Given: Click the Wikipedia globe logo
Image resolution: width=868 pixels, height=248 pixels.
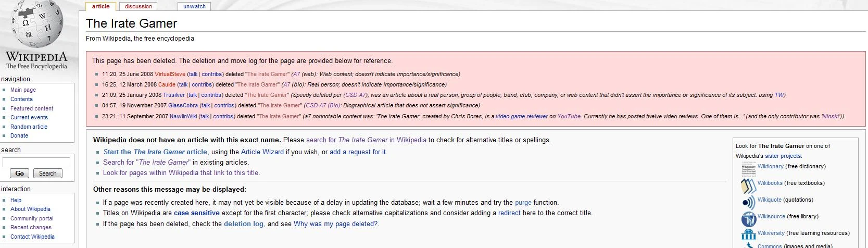Looking at the screenshot, I should [36, 26].
